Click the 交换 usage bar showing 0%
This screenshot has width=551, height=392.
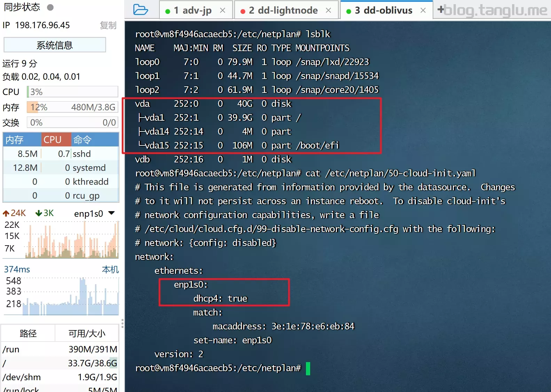pyautogui.click(x=72, y=122)
